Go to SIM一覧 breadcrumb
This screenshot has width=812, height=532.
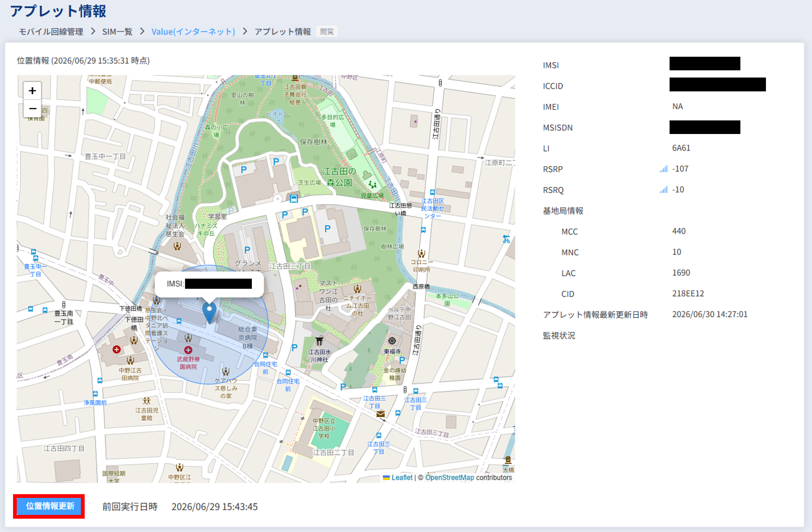(117, 32)
